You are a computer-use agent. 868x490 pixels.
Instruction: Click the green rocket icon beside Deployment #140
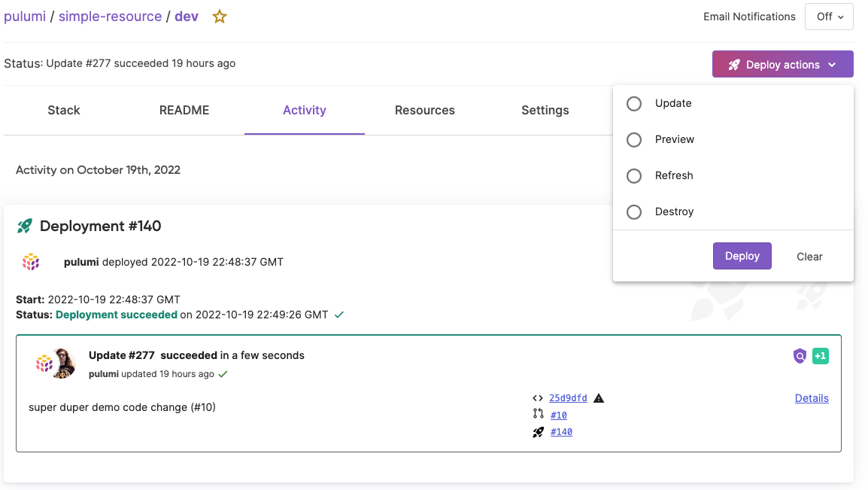[x=24, y=226]
